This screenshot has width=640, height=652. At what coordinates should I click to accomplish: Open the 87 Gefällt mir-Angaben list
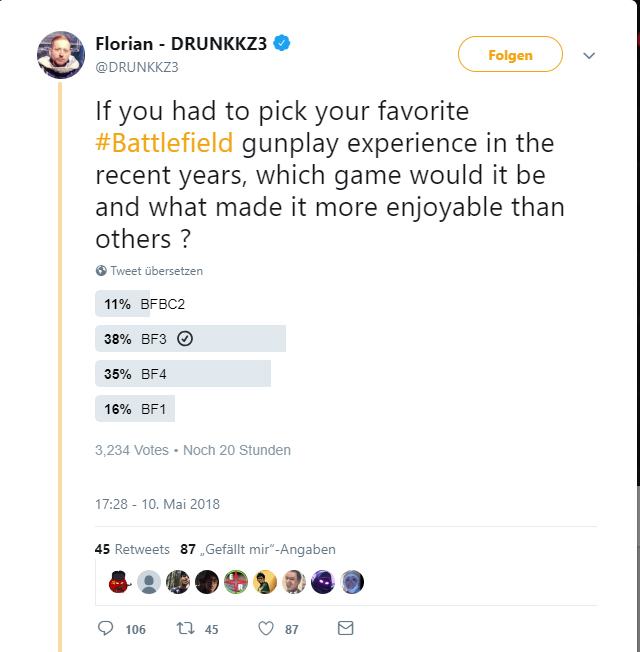tap(258, 549)
